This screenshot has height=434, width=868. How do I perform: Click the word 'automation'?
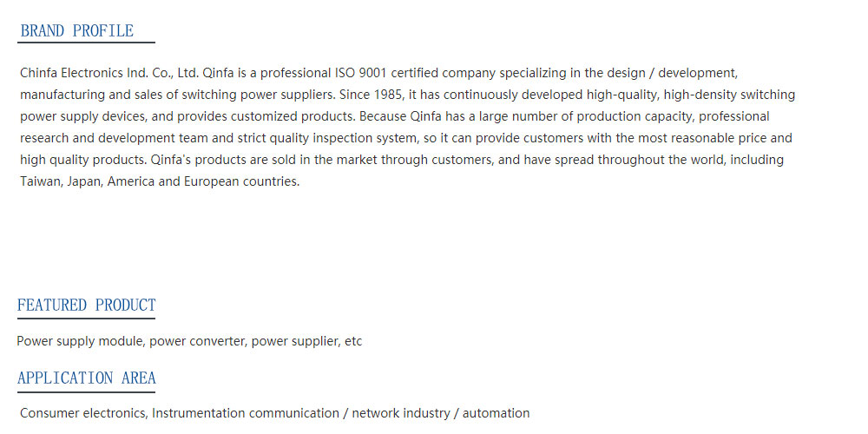[x=496, y=413]
